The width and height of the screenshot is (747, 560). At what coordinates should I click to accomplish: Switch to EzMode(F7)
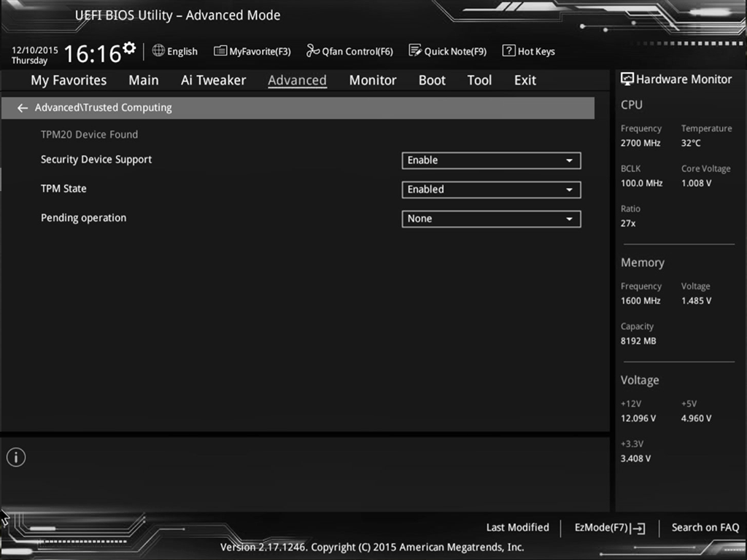pos(610,528)
